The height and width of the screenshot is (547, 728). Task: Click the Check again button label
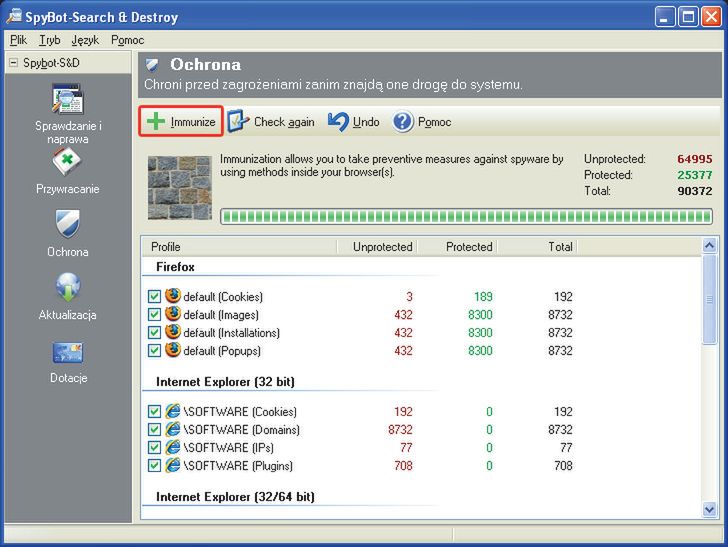[x=284, y=122]
